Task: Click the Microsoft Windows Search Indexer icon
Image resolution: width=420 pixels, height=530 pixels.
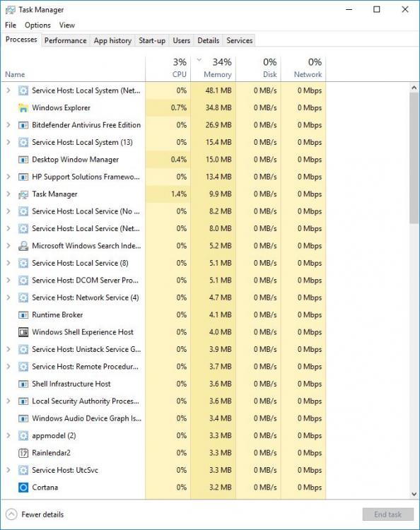Action: pos(23,246)
